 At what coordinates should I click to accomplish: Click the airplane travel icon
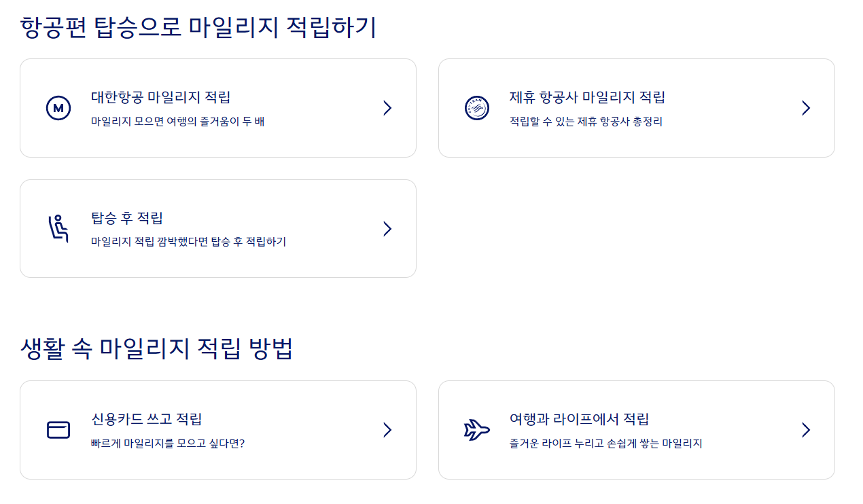(477, 430)
